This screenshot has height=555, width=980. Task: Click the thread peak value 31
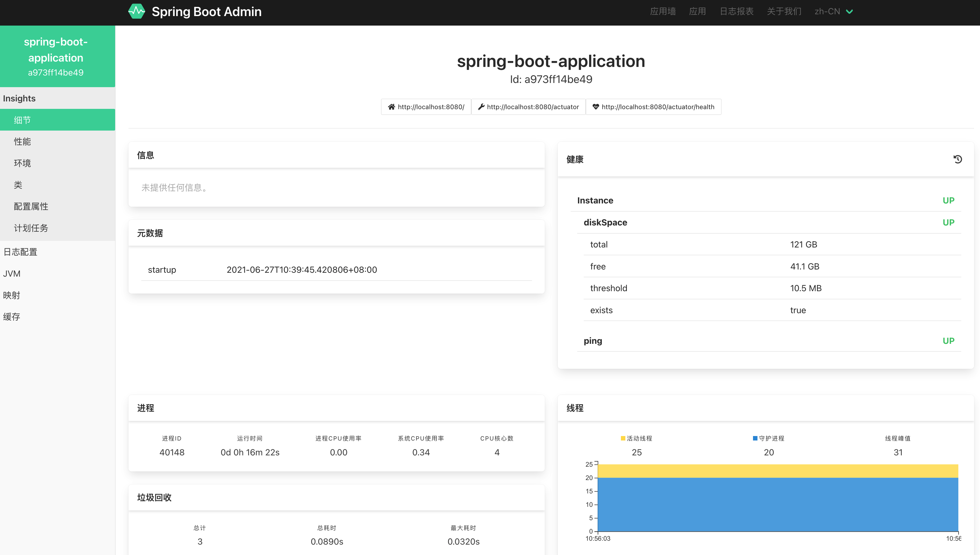coord(898,452)
